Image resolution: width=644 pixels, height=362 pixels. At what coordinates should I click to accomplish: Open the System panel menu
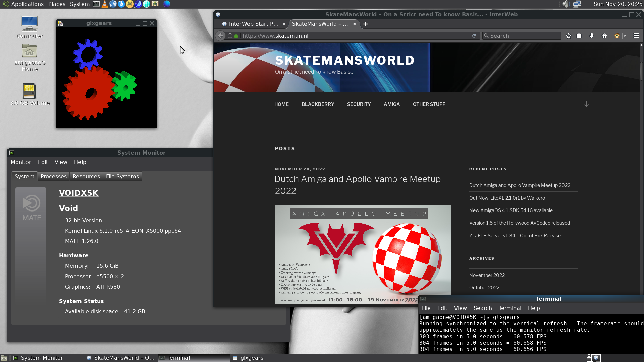click(x=79, y=4)
